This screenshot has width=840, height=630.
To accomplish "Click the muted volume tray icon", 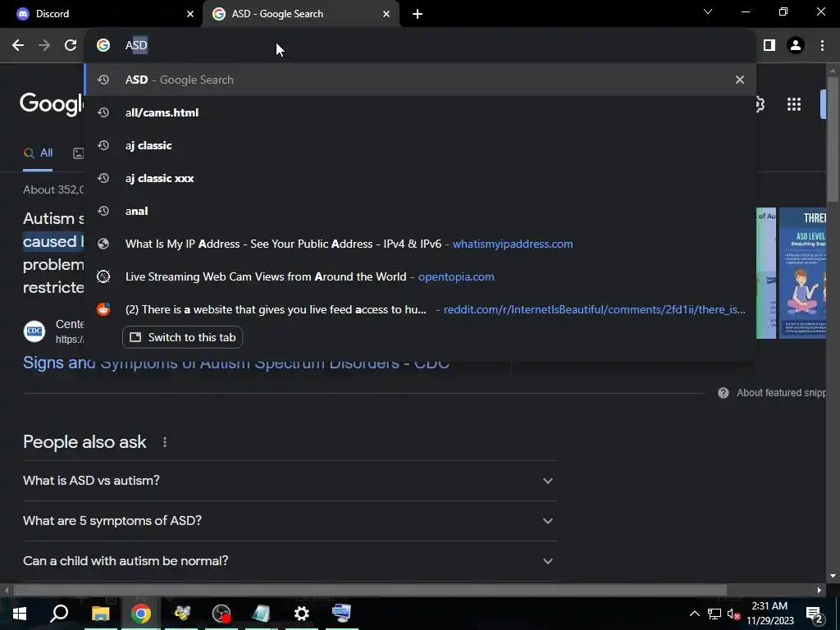I will click(x=733, y=614).
